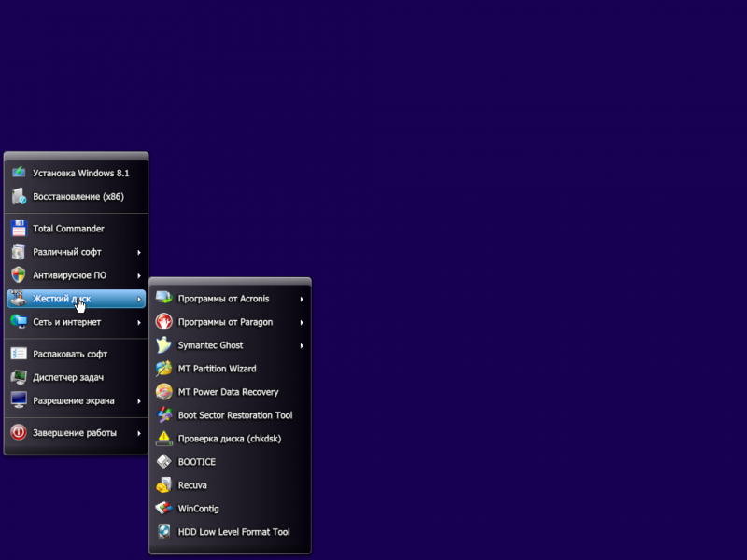Click the Жесткий диск drive icon

(19, 298)
